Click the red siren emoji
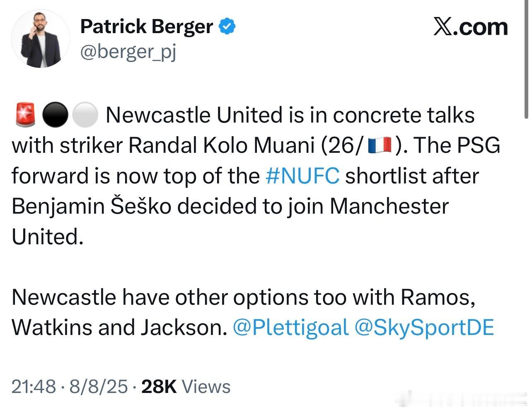This screenshot has height=412, width=532. (x=26, y=115)
